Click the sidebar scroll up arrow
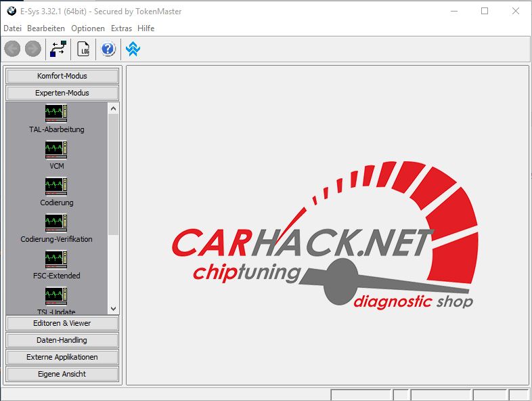The height and width of the screenshot is (401, 532). point(113,108)
